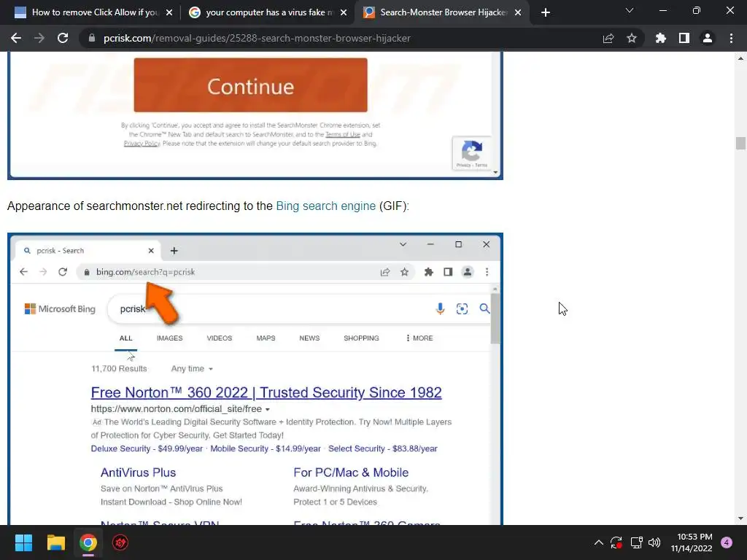
Task: Open a new browser tab
Action: (x=546, y=12)
